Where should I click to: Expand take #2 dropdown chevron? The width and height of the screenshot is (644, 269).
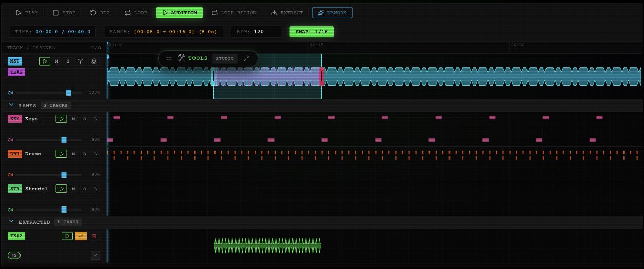tap(95, 255)
